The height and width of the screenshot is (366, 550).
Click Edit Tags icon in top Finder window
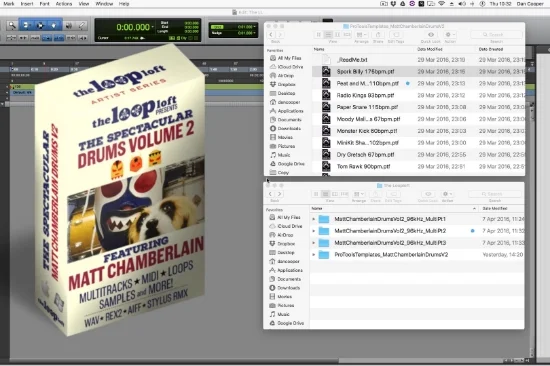(396, 35)
